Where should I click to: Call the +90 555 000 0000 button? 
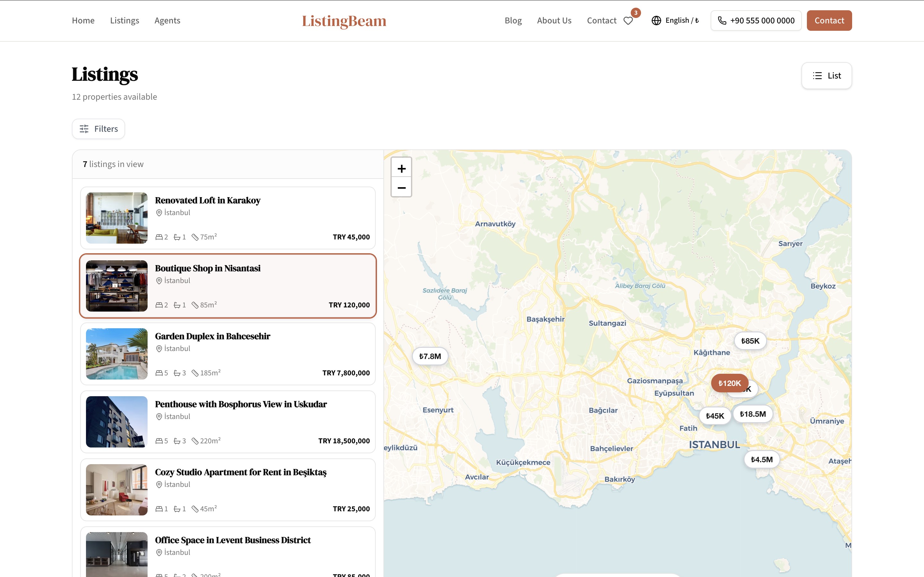756,21
